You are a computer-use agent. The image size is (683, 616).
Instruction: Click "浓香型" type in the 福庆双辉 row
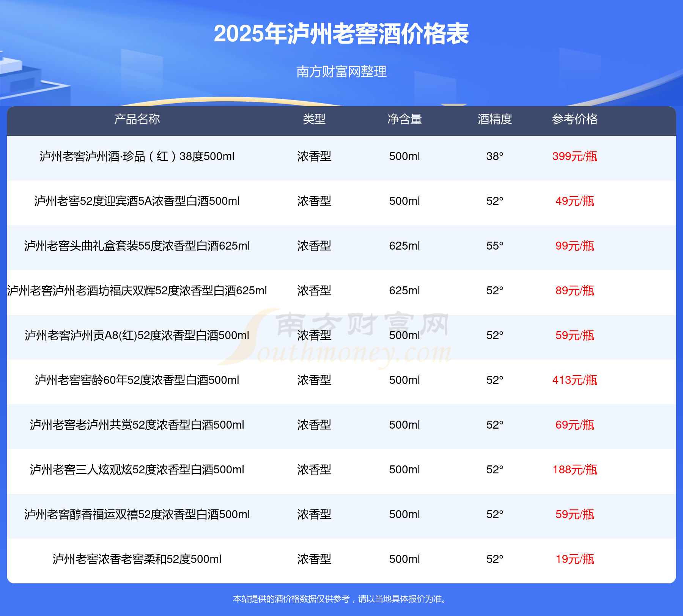coord(314,291)
